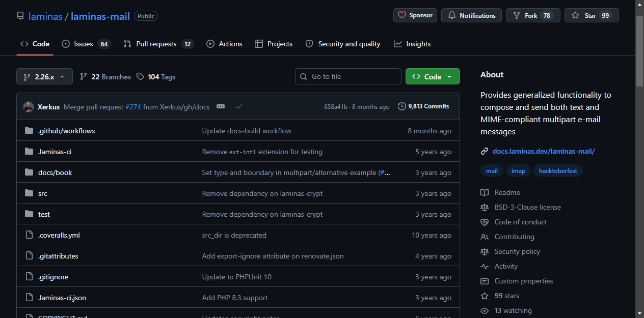Open the .laminas-ci folder
This screenshot has width=644, height=318.
click(55, 152)
